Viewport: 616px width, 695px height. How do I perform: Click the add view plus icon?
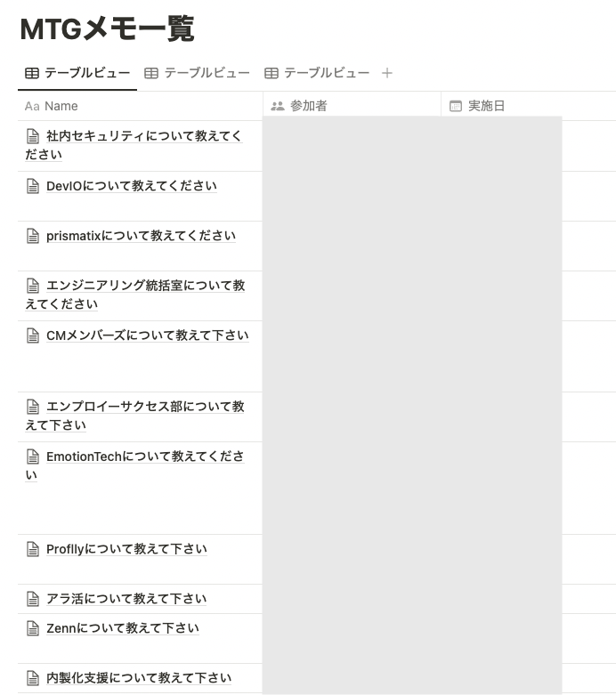click(386, 73)
